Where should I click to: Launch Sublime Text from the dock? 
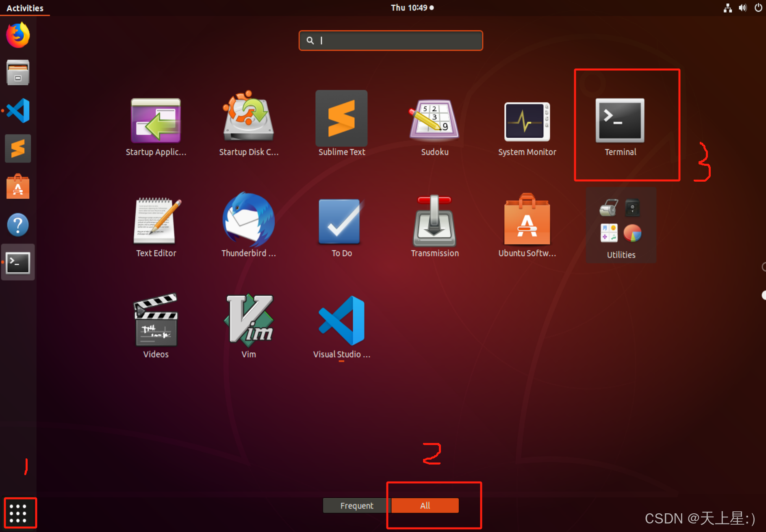pyautogui.click(x=18, y=148)
